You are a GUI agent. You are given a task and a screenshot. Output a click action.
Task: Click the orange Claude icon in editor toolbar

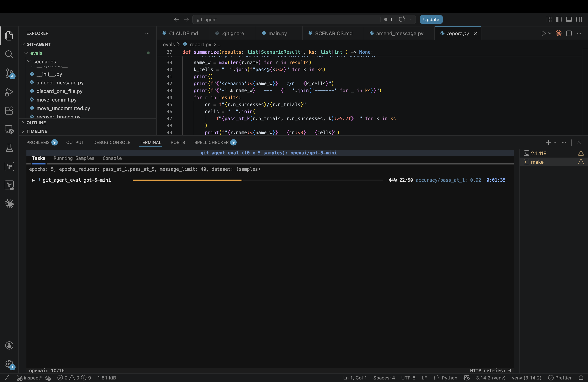pyautogui.click(x=559, y=33)
